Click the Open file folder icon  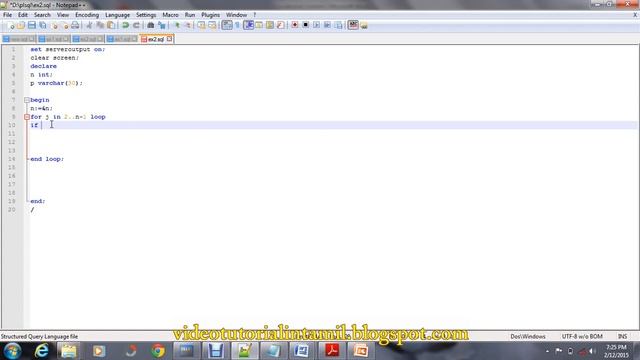coord(21,25)
